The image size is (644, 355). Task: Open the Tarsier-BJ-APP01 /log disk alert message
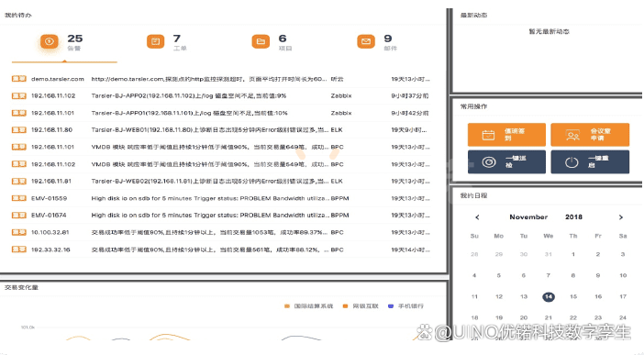coord(189,113)
